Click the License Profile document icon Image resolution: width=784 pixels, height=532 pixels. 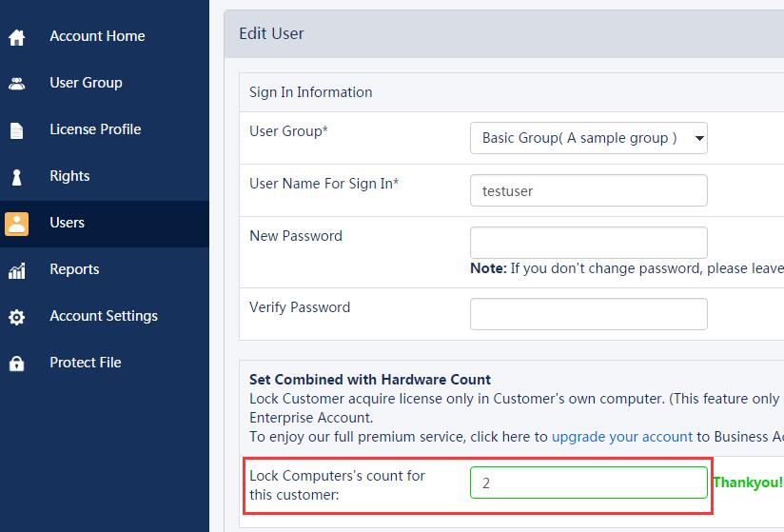[16, 130]
